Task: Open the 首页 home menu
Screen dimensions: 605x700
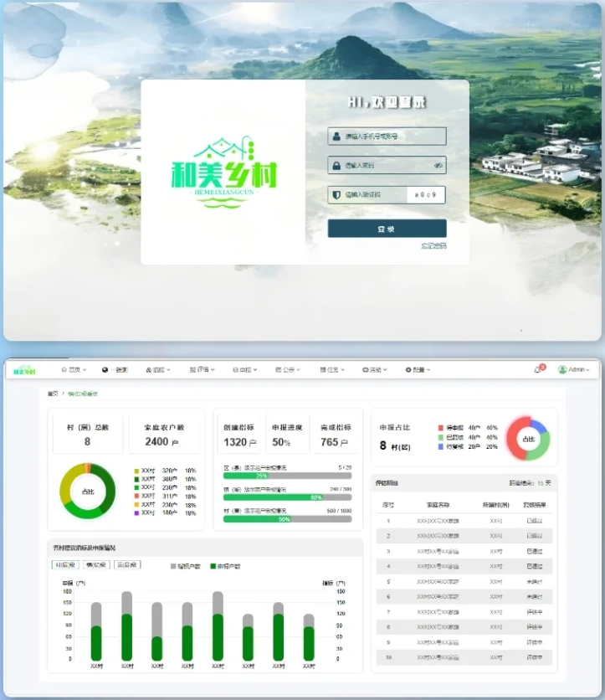Action: [74, 369]
